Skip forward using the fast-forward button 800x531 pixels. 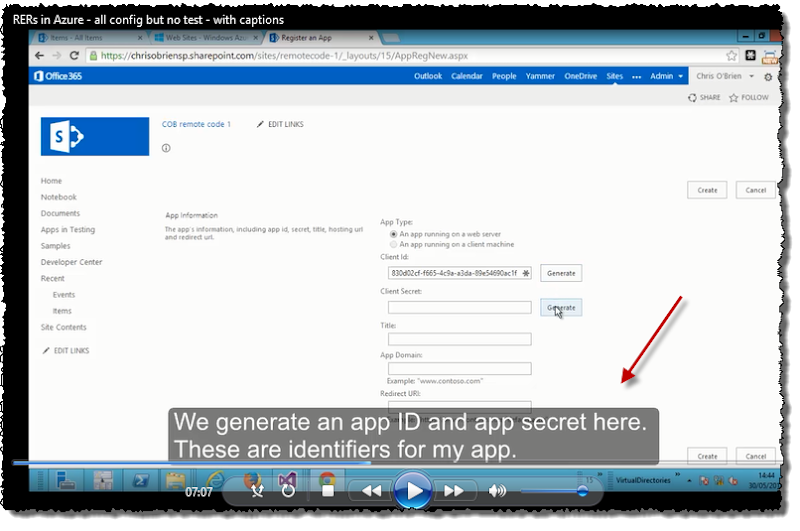tap(453, 490)
